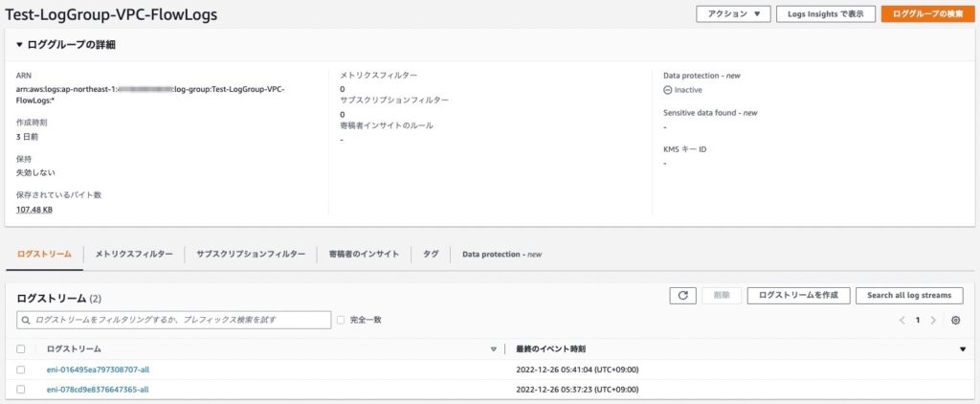Focus the log stream filter input
Screen dimensions: 980x404
click(174, 320)
